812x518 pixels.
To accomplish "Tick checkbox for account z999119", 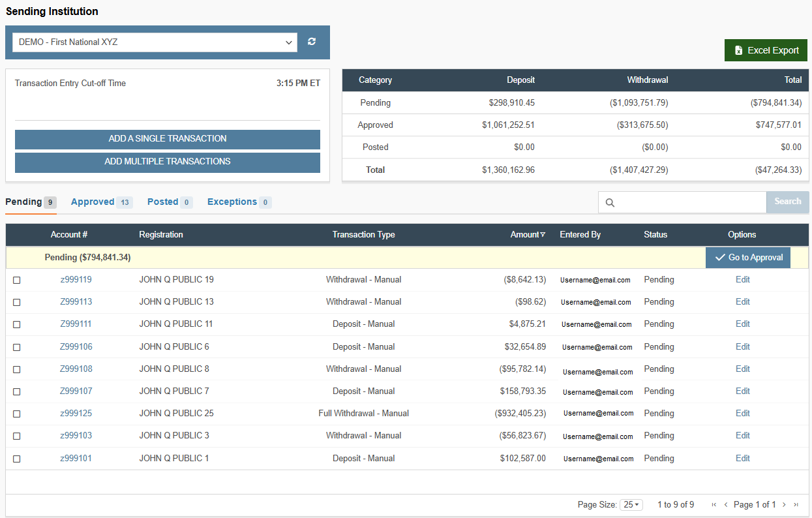I will click(17, 280).
